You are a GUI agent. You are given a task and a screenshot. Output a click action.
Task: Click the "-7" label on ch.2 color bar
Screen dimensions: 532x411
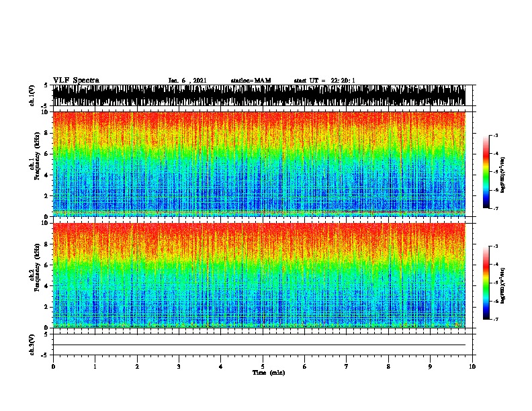(x=495, y=319)
